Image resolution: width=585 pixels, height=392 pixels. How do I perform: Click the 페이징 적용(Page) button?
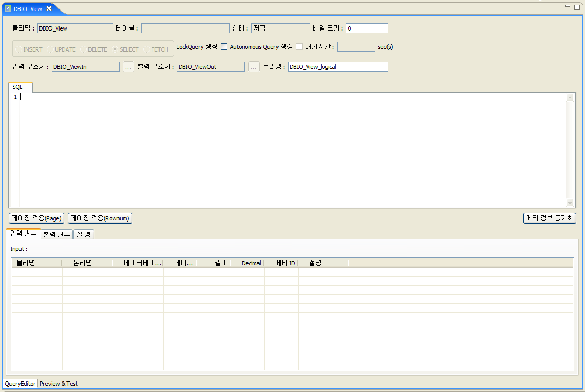(x=35, y=218)
